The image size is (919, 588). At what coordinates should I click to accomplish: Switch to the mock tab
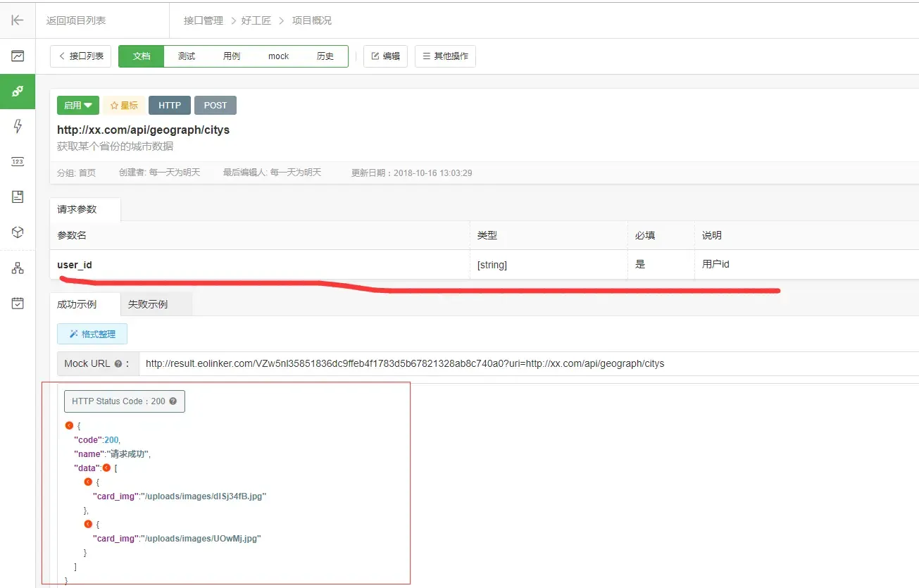[278, 56]
